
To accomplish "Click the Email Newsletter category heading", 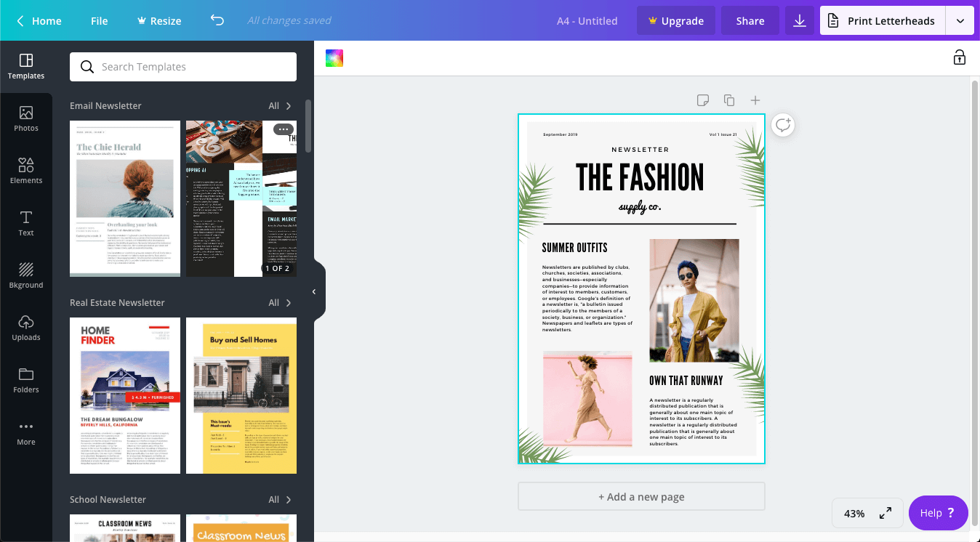I will tap(105, 106).
